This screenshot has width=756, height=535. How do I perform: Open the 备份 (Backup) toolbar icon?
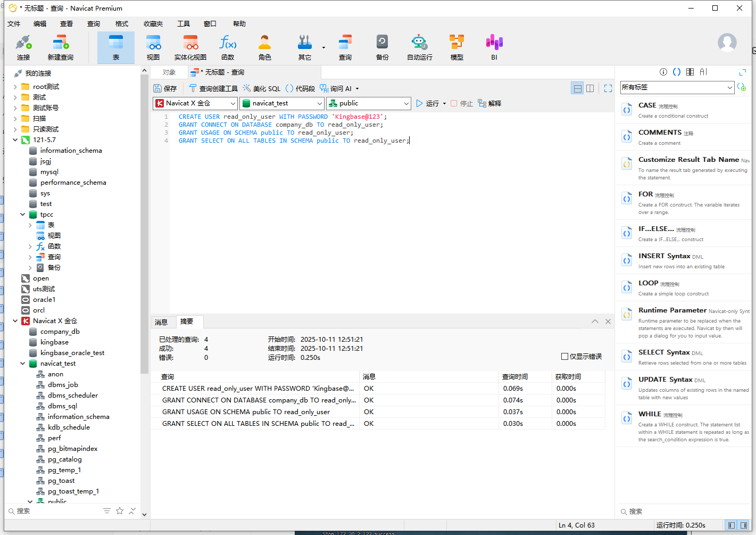[383, 47]
